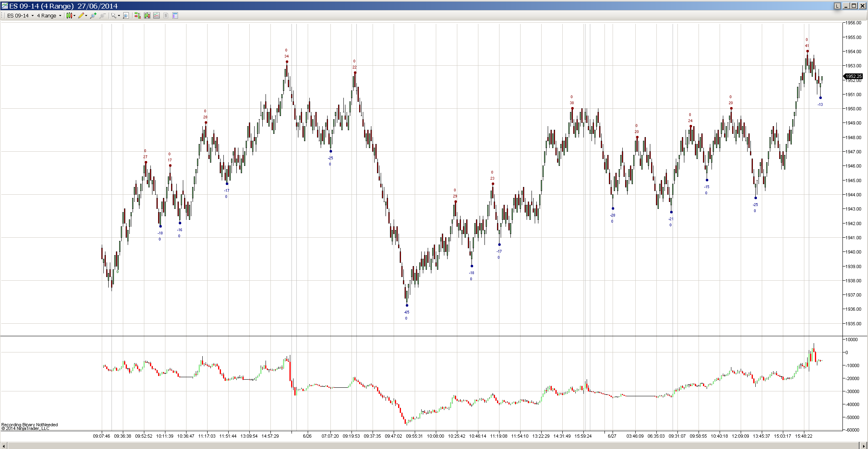Click the 1956.00 price axis label

[853, 23]
